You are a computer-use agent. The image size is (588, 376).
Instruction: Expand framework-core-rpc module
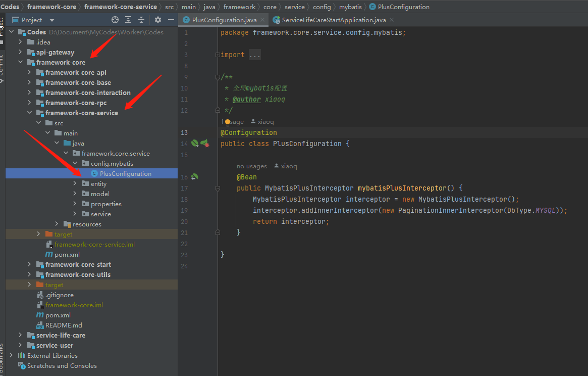pyautogui.click(x=30, y=103)
